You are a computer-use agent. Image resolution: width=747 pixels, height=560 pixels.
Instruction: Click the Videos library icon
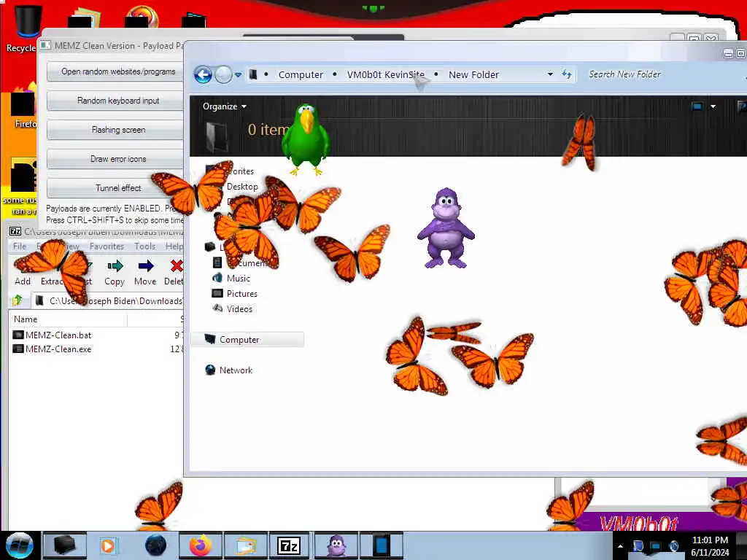click(217, 308)
